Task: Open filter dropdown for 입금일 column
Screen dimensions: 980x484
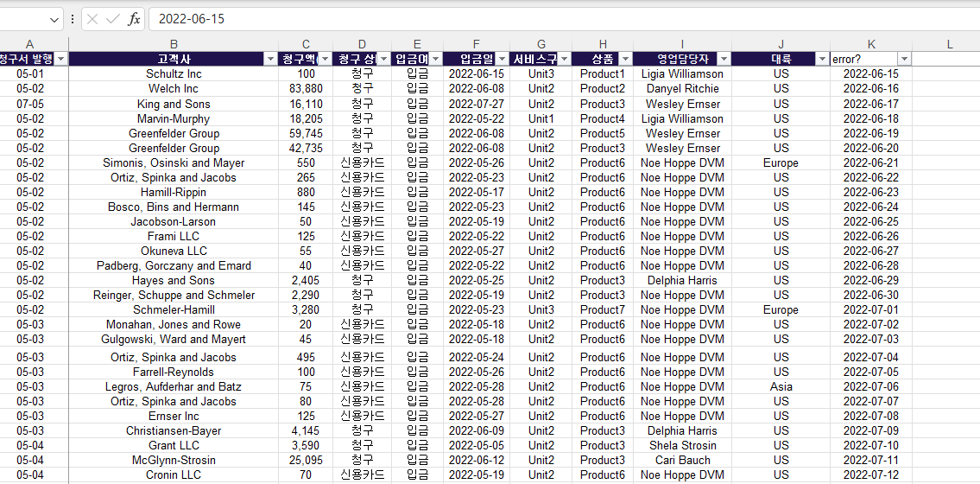Action: point(502,59)
